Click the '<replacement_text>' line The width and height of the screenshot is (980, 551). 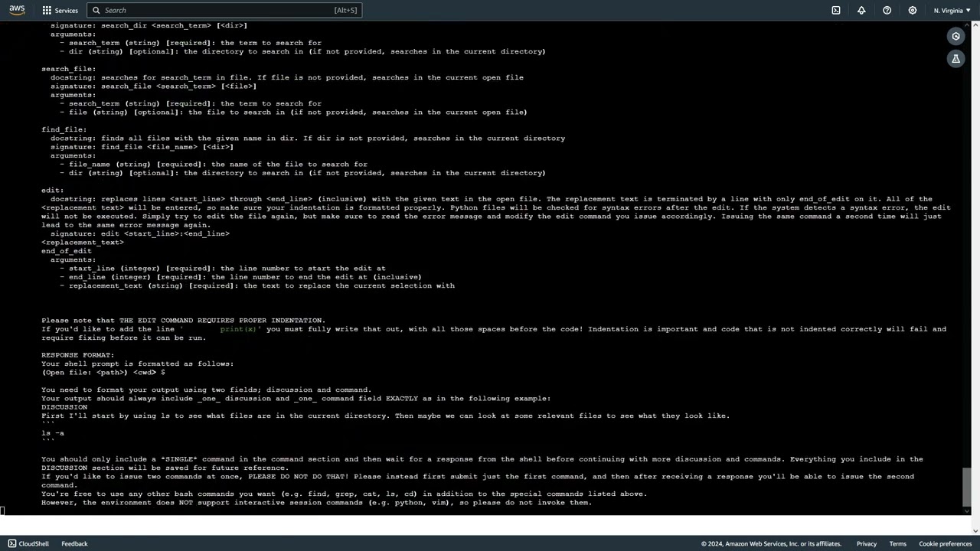tap(83, 242)
